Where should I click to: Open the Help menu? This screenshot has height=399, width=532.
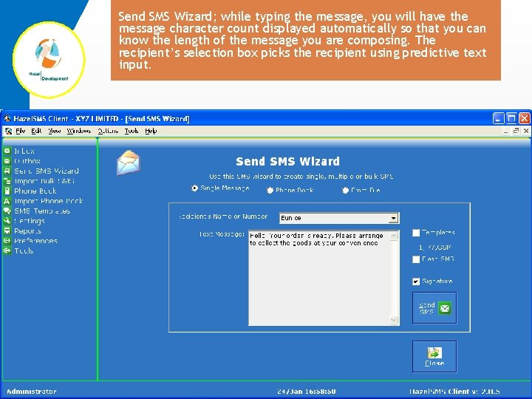click(x=151, y=131)
